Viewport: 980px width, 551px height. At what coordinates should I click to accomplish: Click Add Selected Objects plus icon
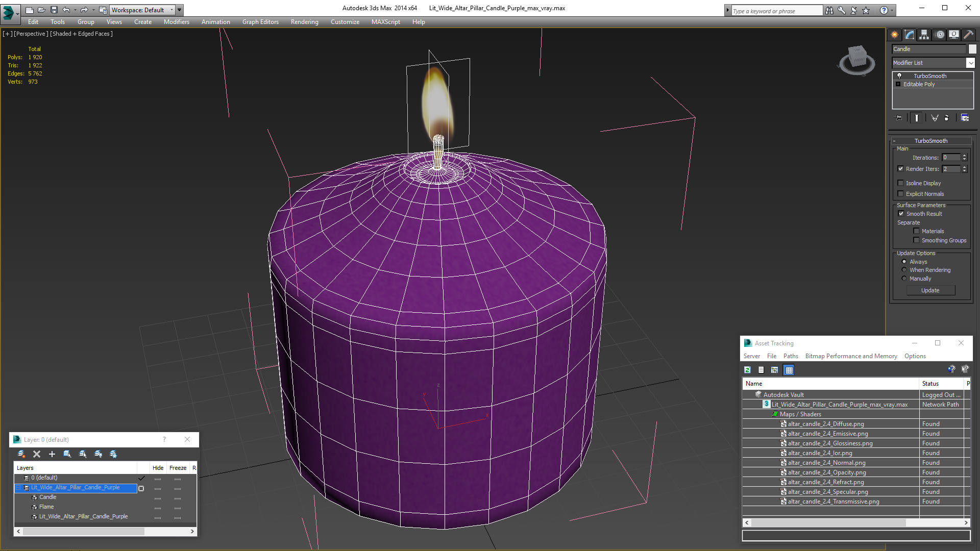click(52, 454)
